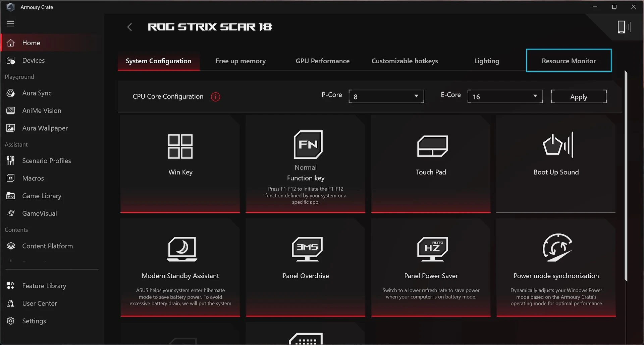
Task: Toggle Modern Standby Assistant title
Action: [x=180, y=276]
